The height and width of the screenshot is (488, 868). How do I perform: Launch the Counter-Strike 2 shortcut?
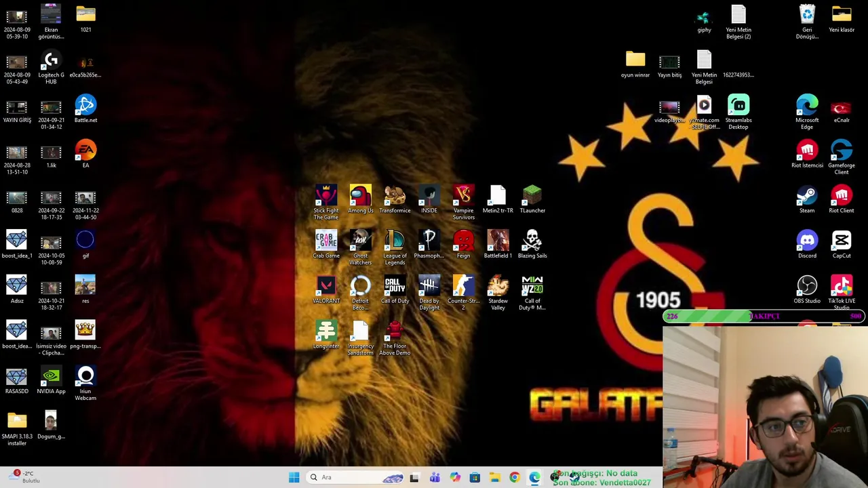pos(464,293)
